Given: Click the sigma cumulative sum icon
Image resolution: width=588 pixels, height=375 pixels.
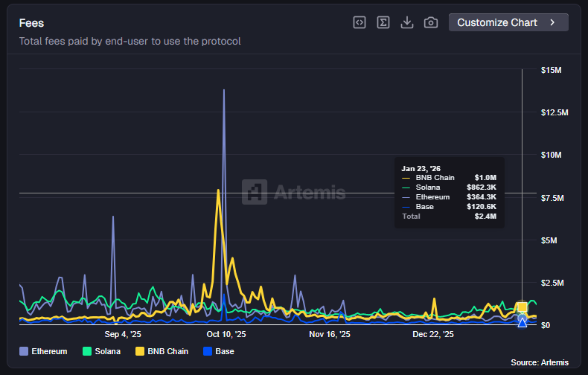Looking at the screenshot, I should coord(383,22).
